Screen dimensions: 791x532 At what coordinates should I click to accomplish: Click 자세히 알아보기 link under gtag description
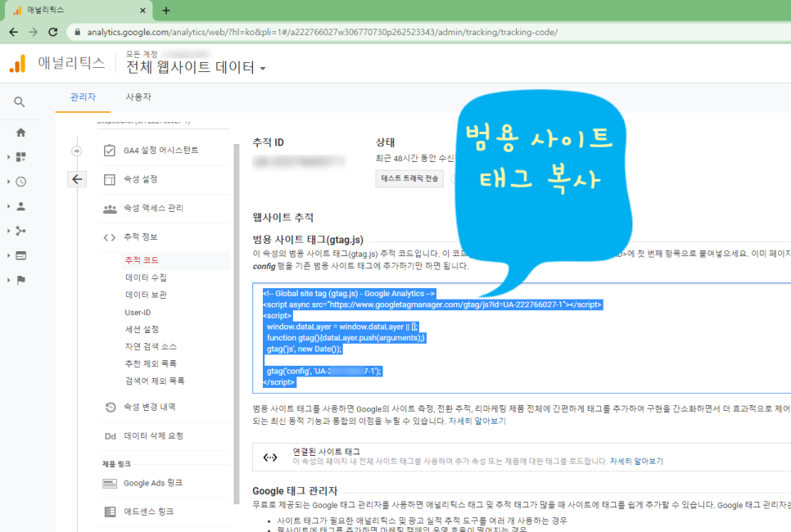[477, 421]
